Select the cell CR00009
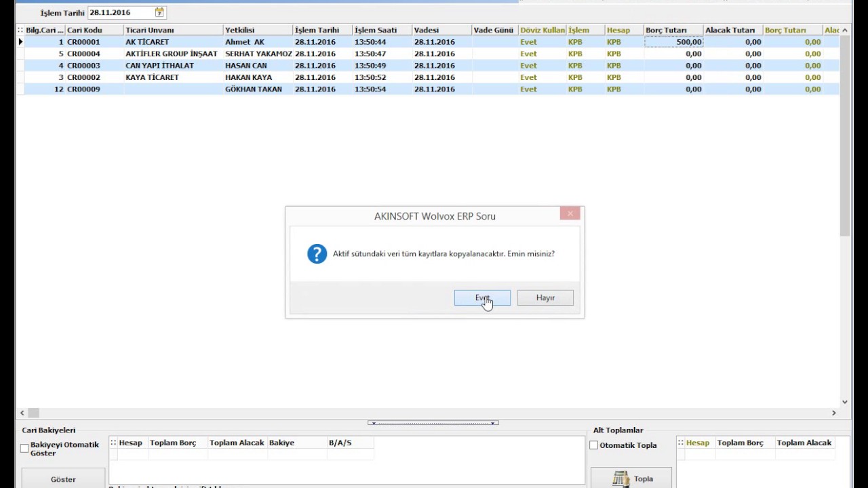 (94, 89)
